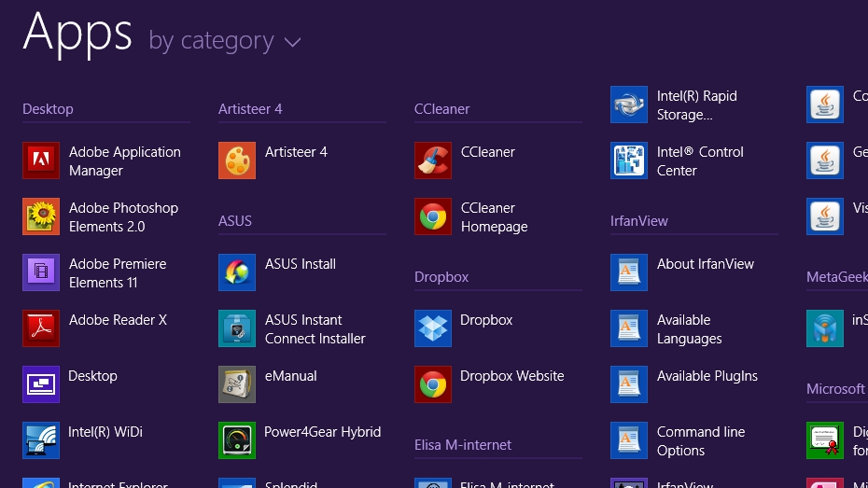Click the green certificate icon under Microsoft

point(825,439)
